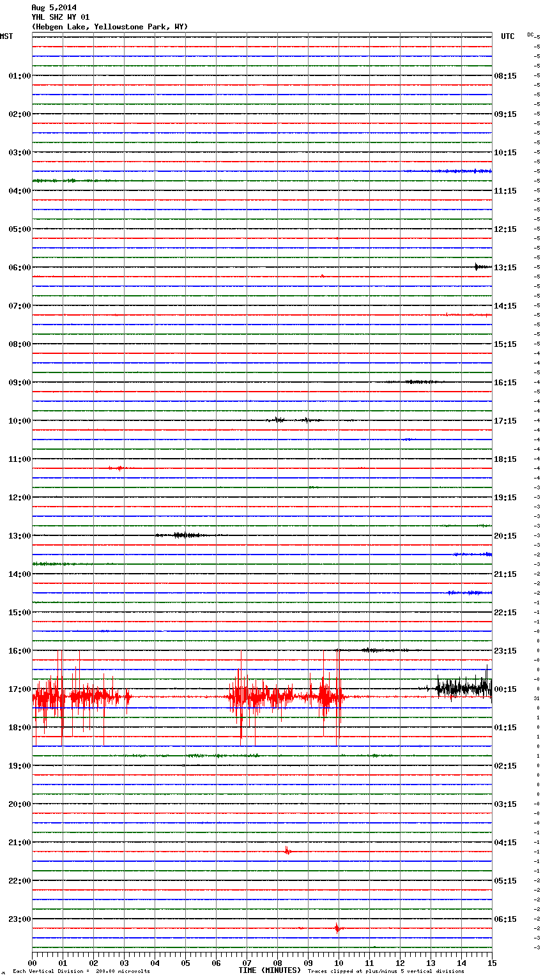543x980 pixels.
Task: Click the UTC time label "23:15"
Action: (505, 651)
